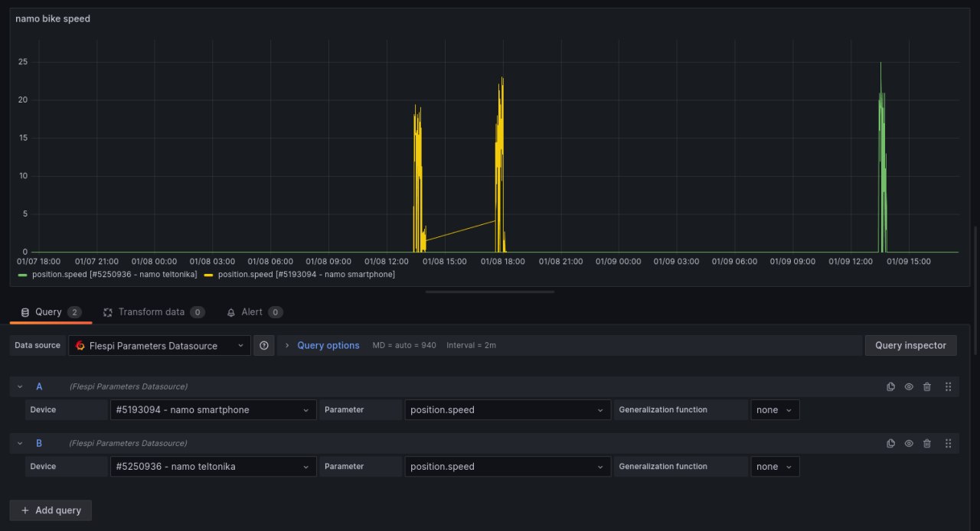Toggle visibility of query B with eye icon

tap(909, 443)
